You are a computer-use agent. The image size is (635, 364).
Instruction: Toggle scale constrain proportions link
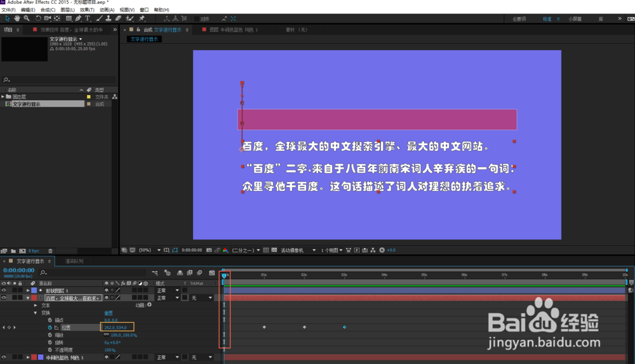[106, 334]
